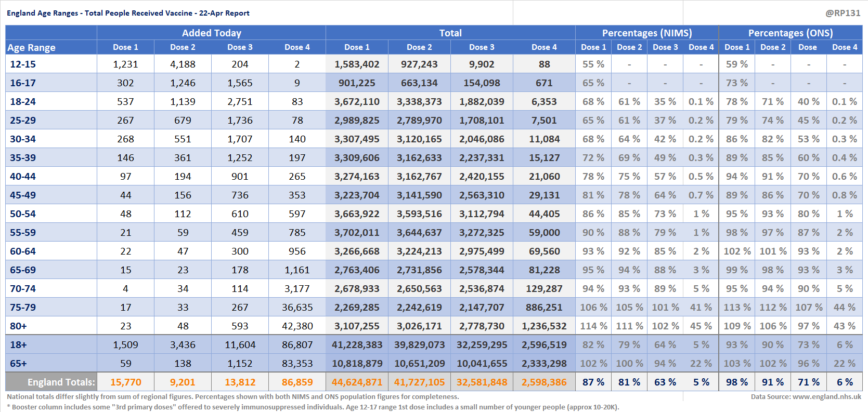Screen dimensions: 868x412
Task: Select the 80+ age range row label
Action: click(18, 326)
